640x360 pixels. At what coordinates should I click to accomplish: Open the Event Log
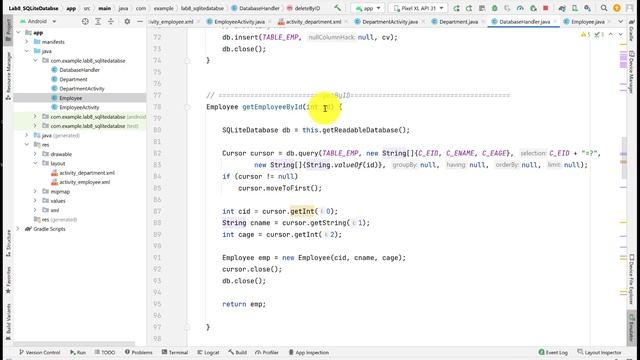pos(553,352)
